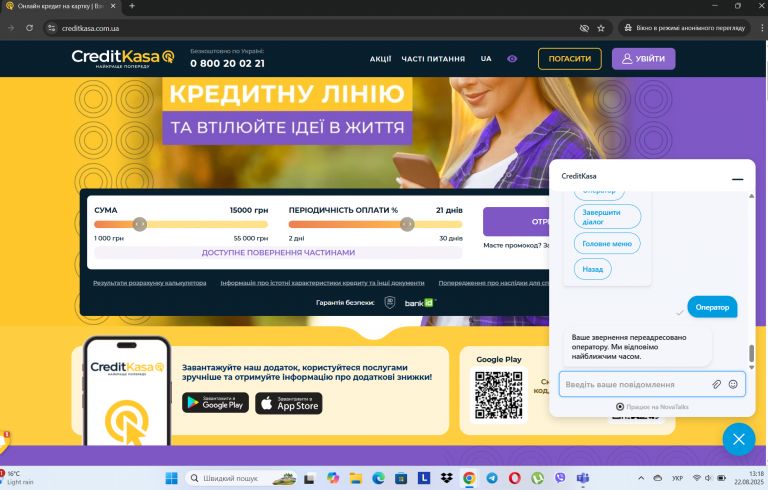
Task: Click the Працює на NovaTalks link
Action: tap(652, 407)
